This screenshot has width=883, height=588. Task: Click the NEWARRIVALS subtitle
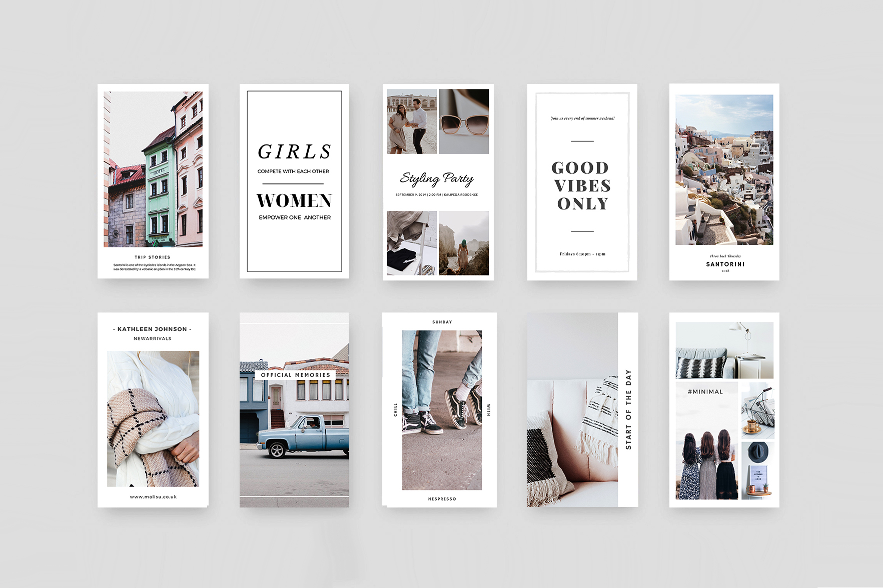[153, 338]
